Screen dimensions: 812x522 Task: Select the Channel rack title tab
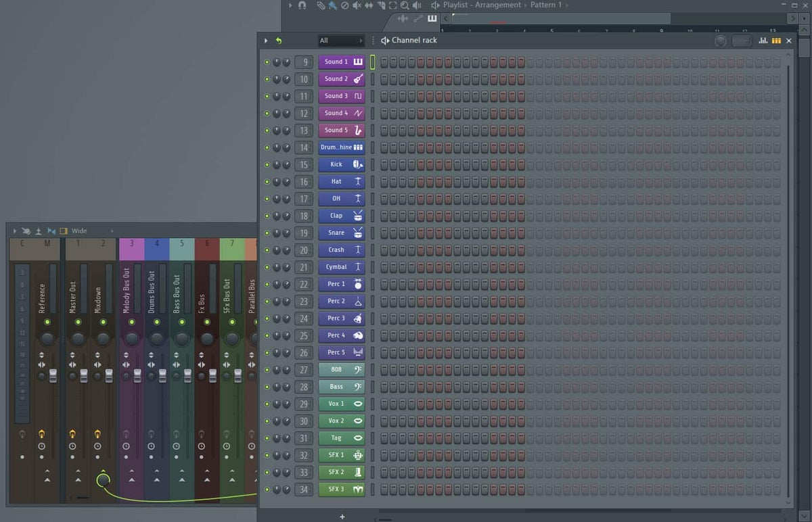pos(413,41)
